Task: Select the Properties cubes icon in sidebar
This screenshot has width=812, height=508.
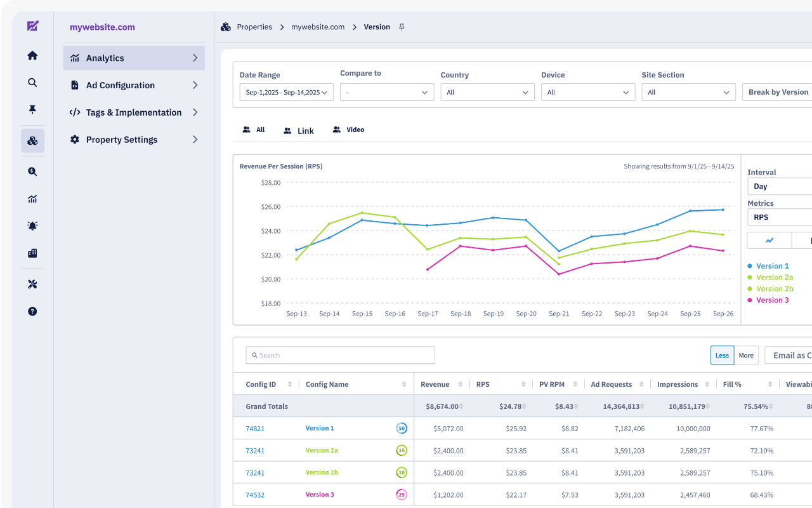Action: pyautogui.click(x=32, y=140)
